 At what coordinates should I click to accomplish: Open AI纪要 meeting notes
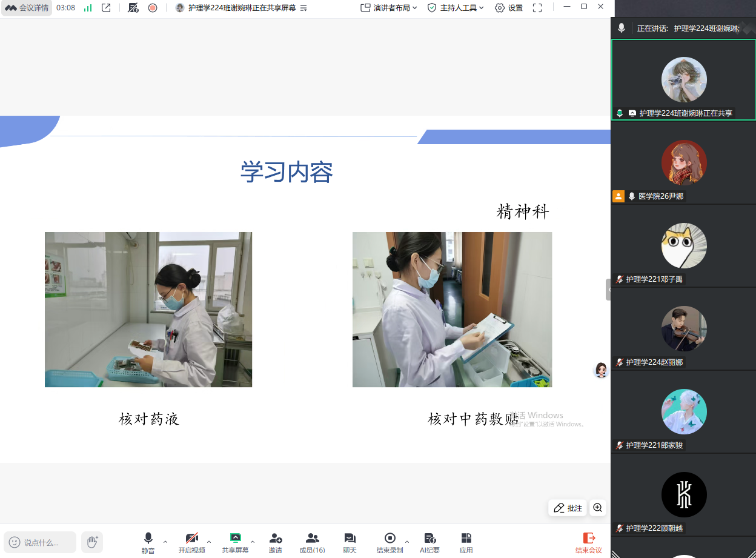point(429,542)
